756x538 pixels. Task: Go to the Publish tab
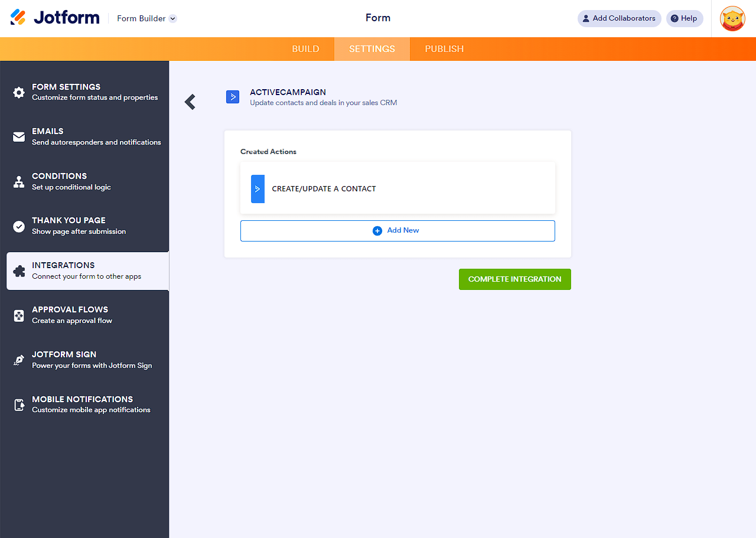point(444,49)
